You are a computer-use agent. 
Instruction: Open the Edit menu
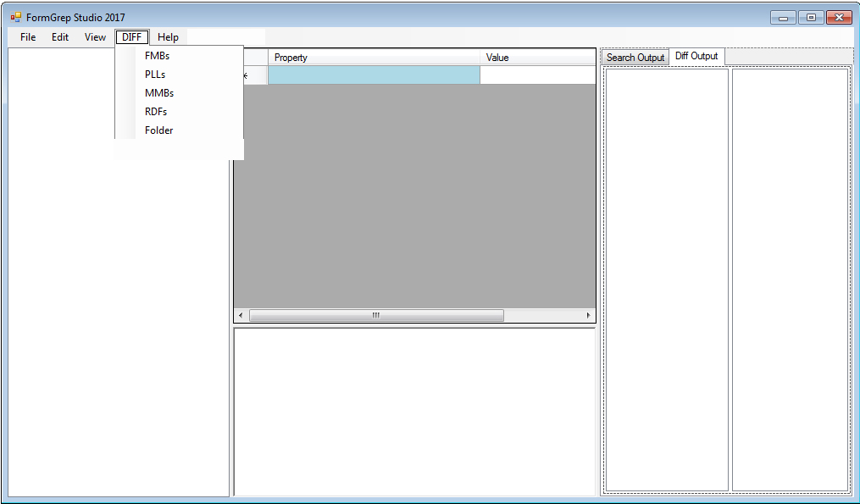tap(60, 37)
